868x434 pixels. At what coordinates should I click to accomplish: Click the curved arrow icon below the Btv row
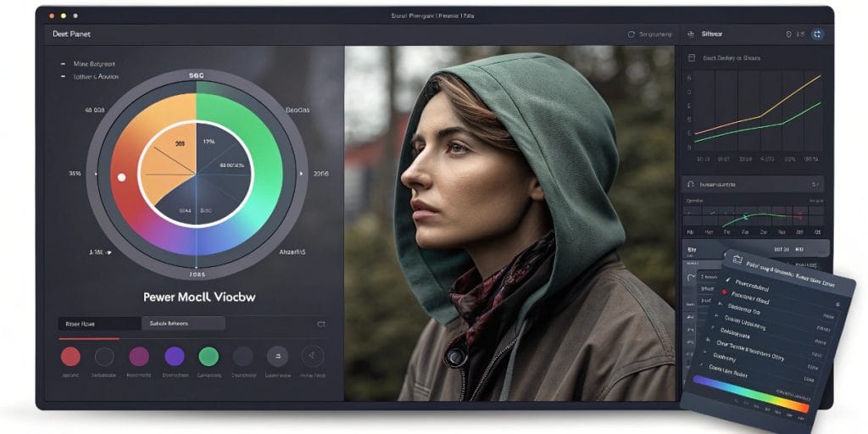tap(691, 277)
